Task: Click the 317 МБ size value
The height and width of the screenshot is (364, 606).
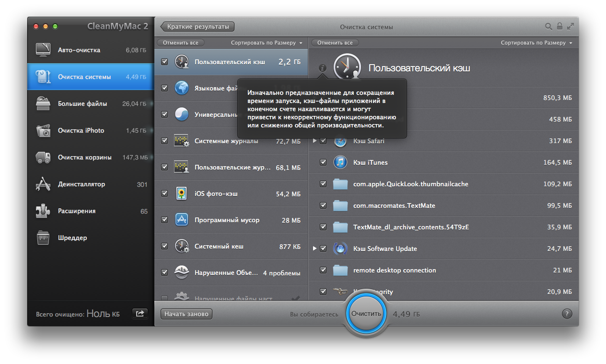Action: pos(560,141)
